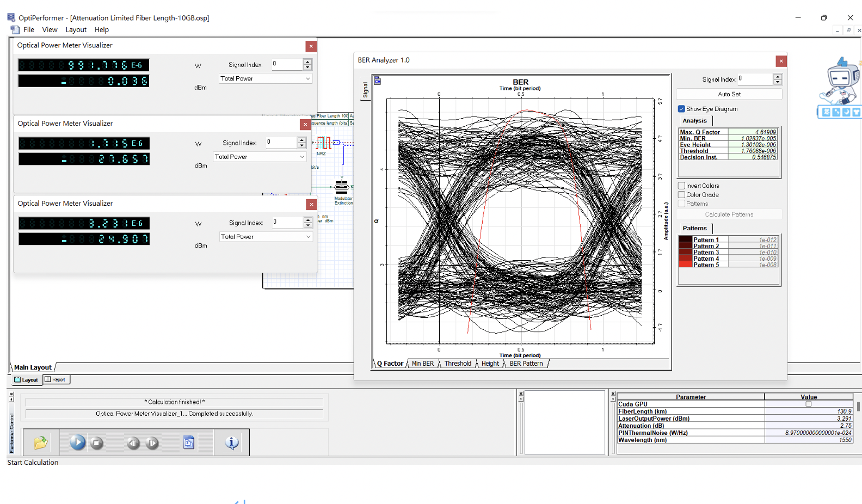This screenshot has height=504, width=862.
Task: Click the LaserOutputPower (dBm) value cell
Action: click(809, 419)
